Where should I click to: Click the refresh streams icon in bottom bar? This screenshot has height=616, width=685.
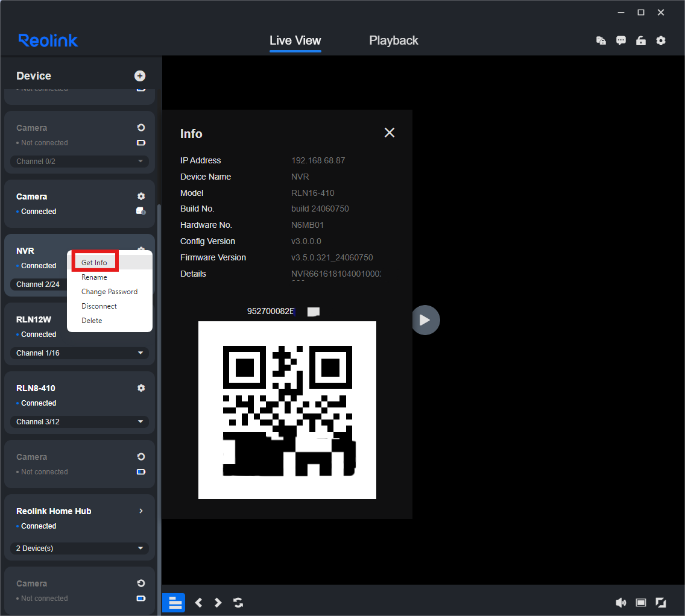pos(238,603)
